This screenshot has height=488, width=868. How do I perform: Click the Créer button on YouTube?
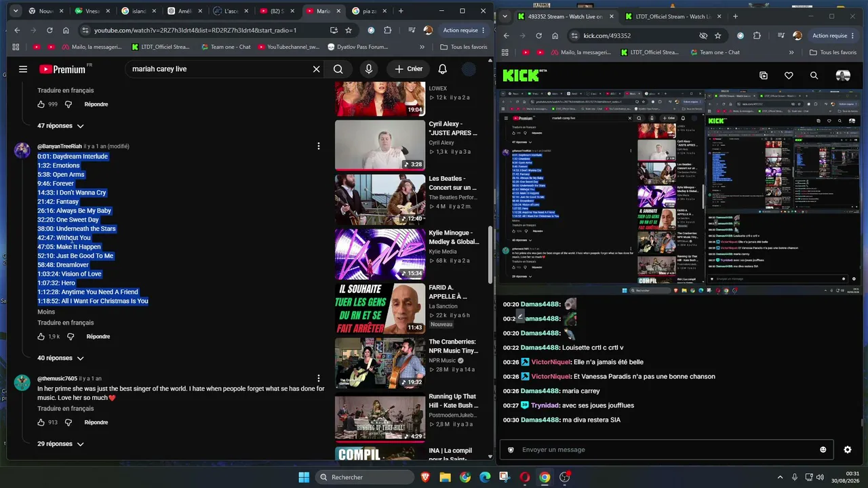pyautogui.click(x=409, y=69)
